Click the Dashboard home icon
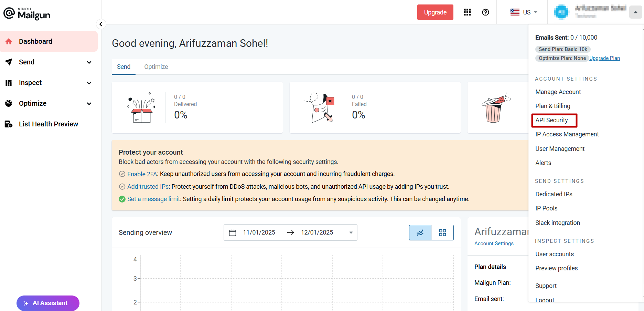Image resolution: width=644 pixels, height=311 pixels. coord(9,42)
